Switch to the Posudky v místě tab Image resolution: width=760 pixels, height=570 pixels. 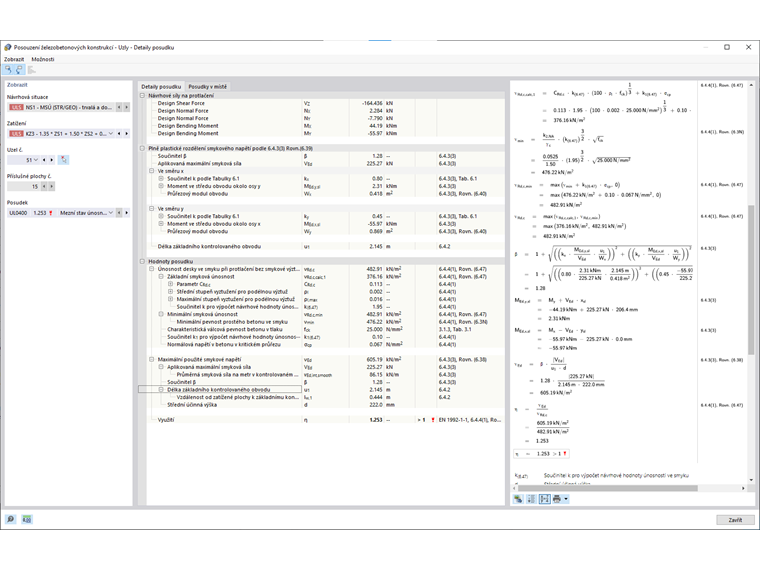(x=207, y=86)
